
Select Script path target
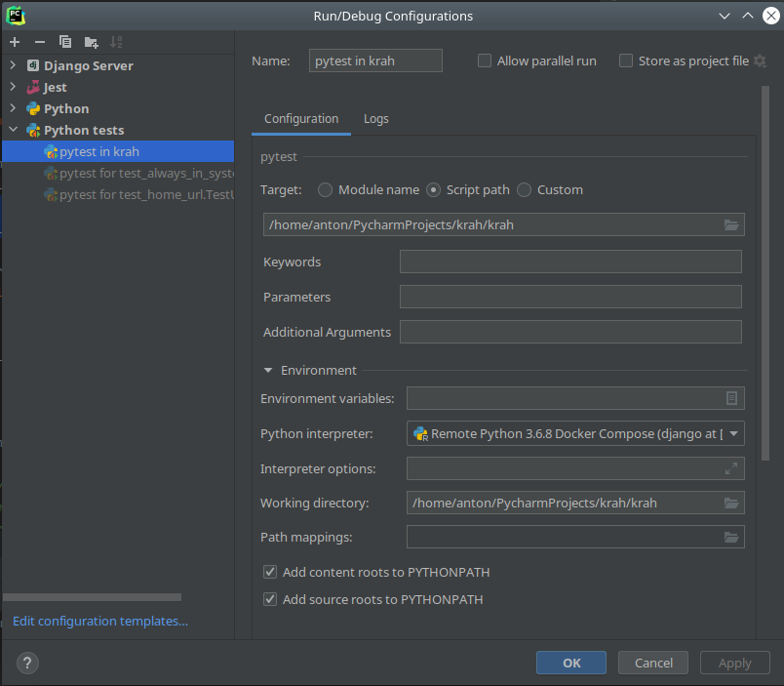tap(433, 190)
